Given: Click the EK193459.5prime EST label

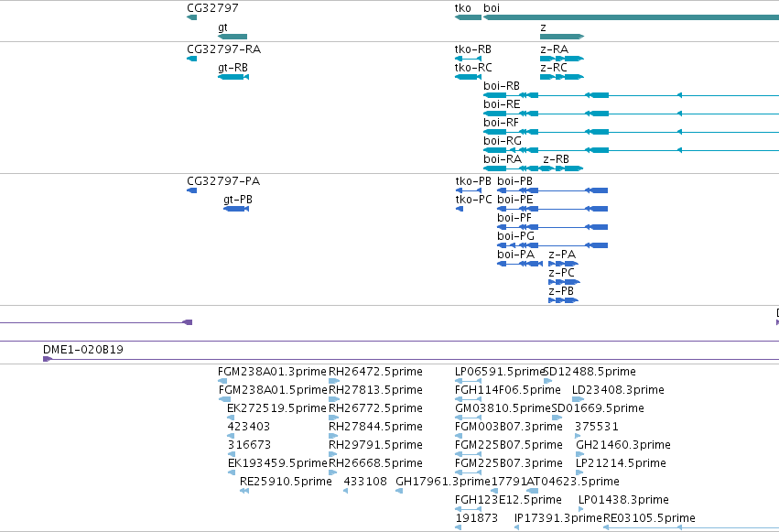Looking at the screenshot, I should 277,464.
